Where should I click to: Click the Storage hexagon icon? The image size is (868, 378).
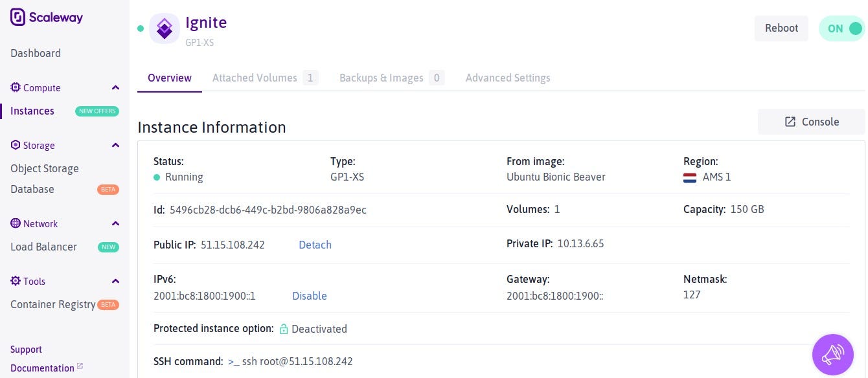pos(16,145)
